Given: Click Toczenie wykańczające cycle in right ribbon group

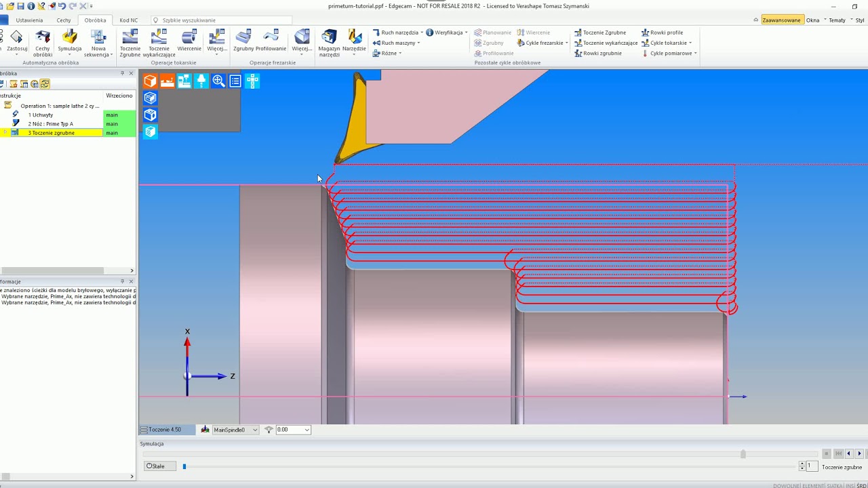Looking at the screenshot, I should [x=605, y=43].
